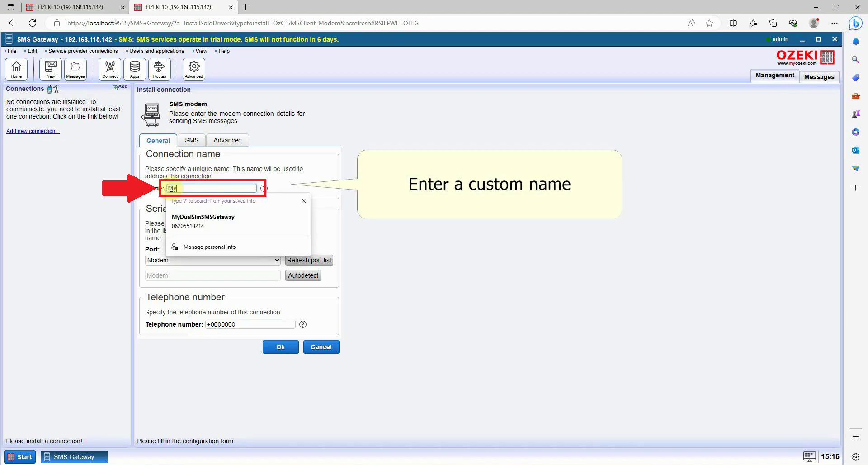This screenshot has height=465, width=868.
Task: Click the Connect antenna toolbar icon
Action: [110, 69]
